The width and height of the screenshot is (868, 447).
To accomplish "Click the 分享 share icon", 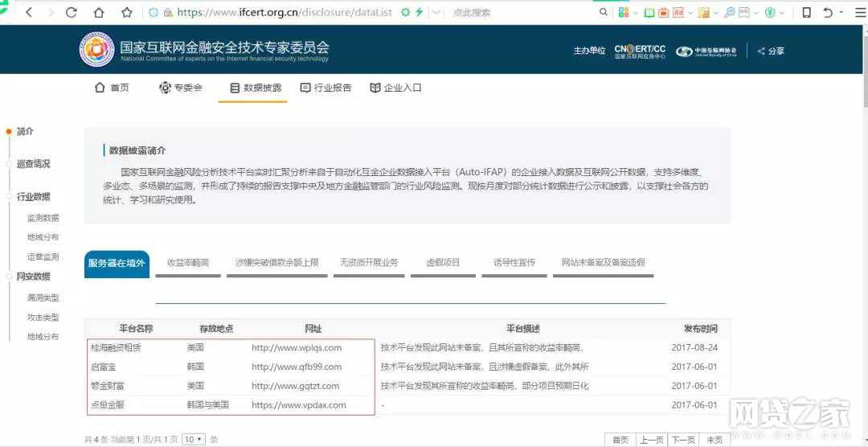I will [770, 51].
